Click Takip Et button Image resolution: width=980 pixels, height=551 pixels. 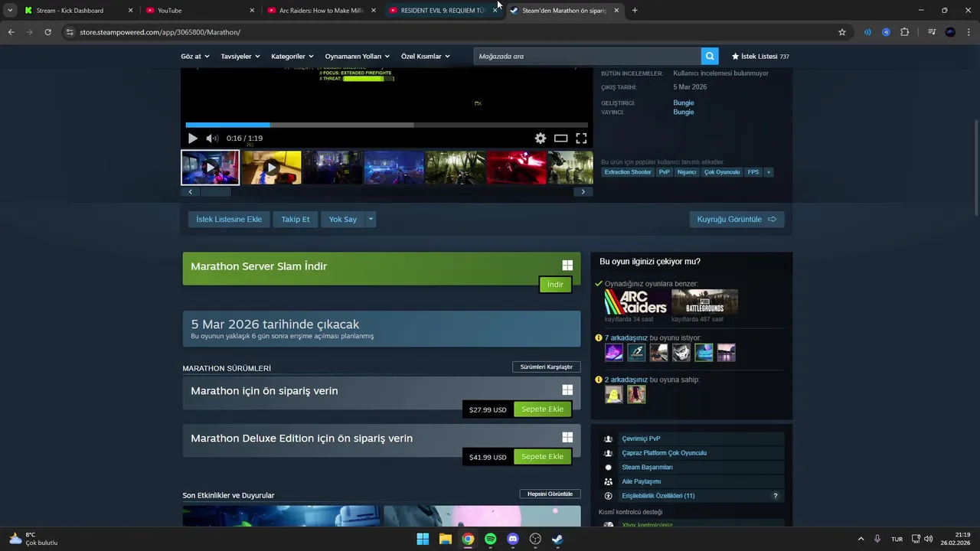click(x=296, y=219)
